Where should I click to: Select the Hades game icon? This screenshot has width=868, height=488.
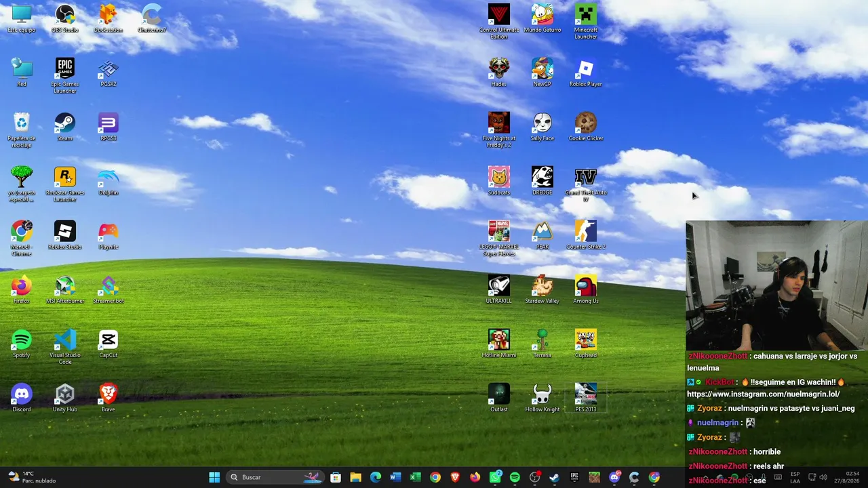(499, 73)
